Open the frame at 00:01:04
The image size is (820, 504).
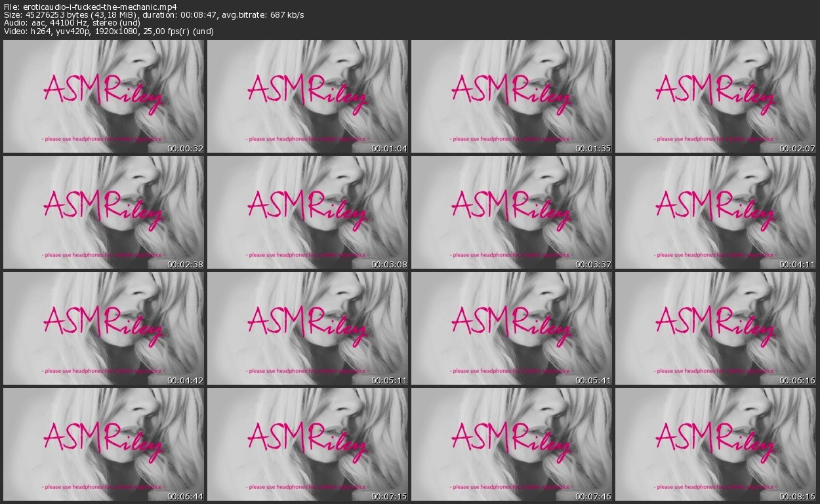(x=308, y=96)
